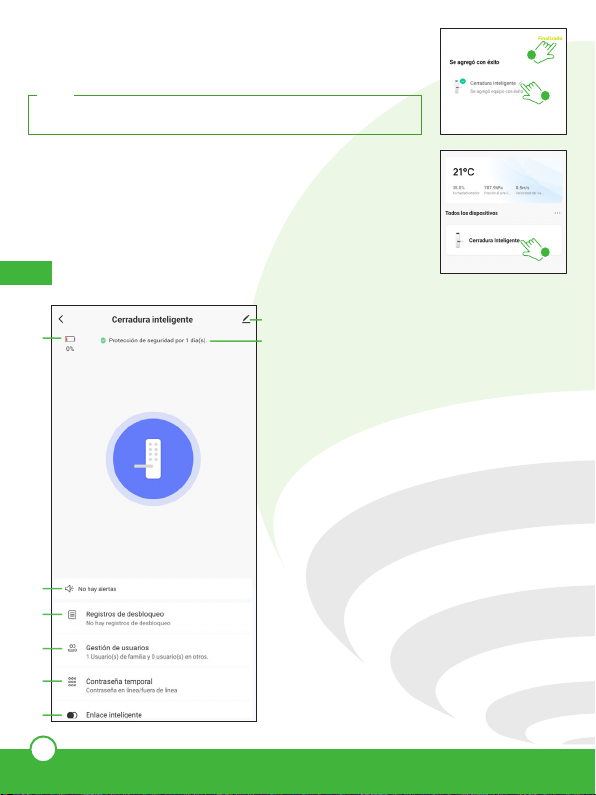596x795 pixels.
Task: Select Contraseña temporal option
Action: coord(153,685)
